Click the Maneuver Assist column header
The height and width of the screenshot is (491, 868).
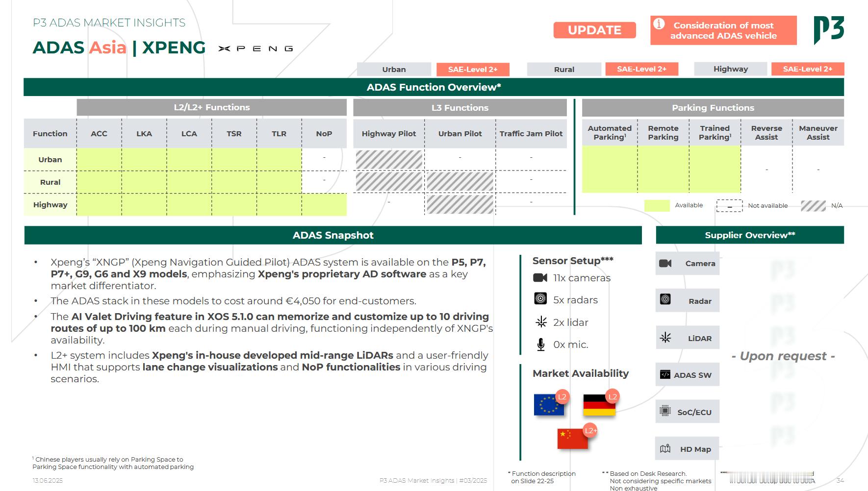point(818,132)
